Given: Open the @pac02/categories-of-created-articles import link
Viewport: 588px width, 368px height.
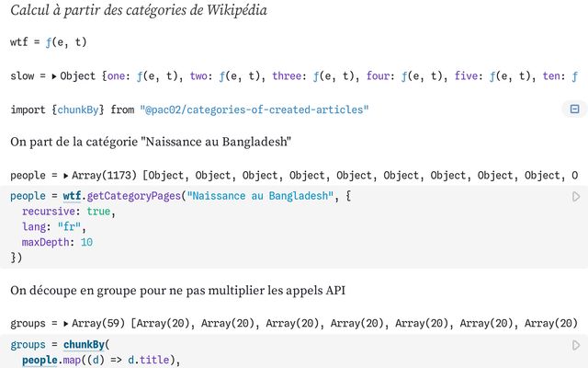Looking at the screenshot, I should click(x=254, y=109).
